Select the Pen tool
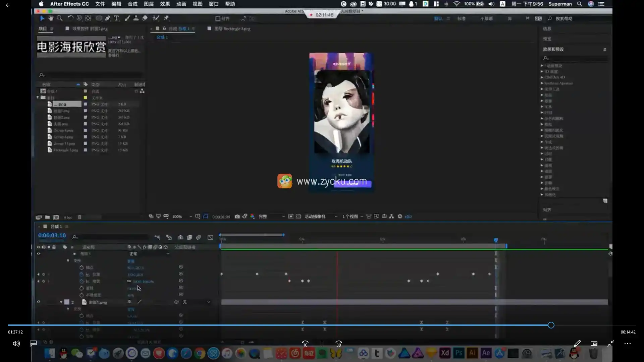The height and width of the screenshot is (362, 644). 107,18
